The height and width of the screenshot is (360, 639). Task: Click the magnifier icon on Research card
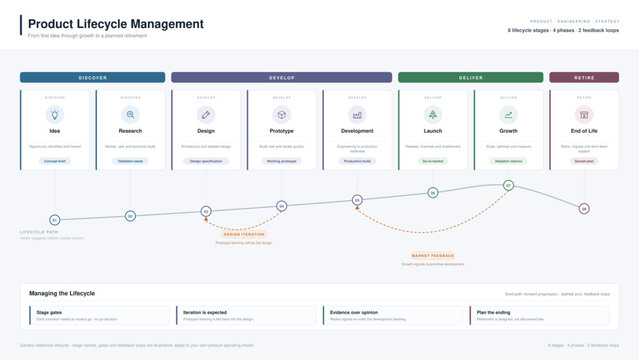coord(130,115)
